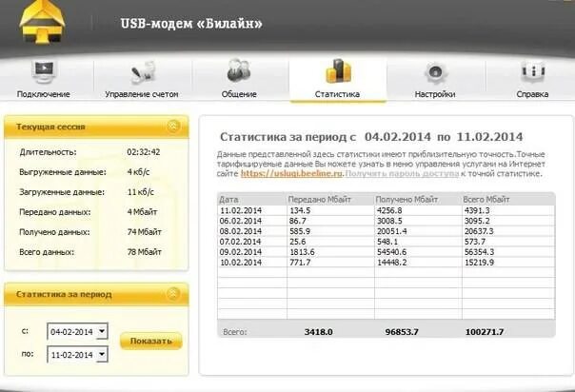This screenshot has height=392, width=575.
Task: Open the start date 04-02-2014 dropdown arrow
Action: (x=102, y=331)
